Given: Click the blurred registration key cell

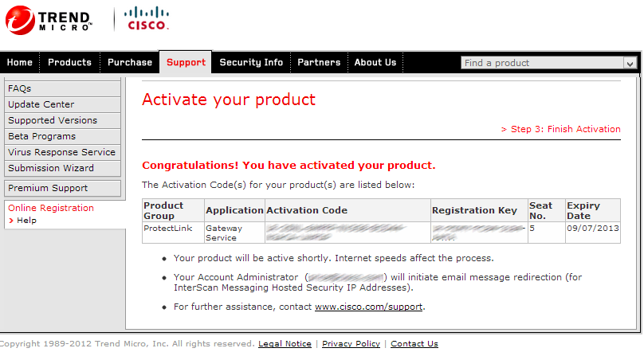Looking at the screenshot, I should click(479, 233).
